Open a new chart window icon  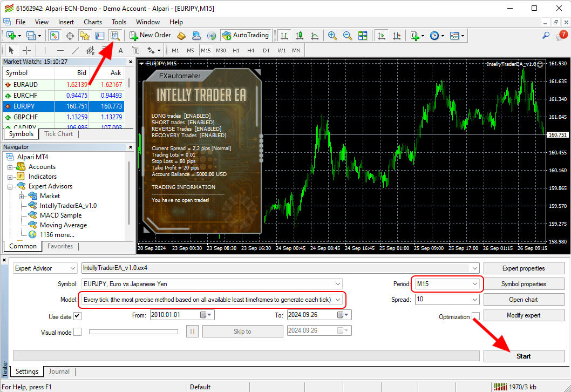(11, 35)
